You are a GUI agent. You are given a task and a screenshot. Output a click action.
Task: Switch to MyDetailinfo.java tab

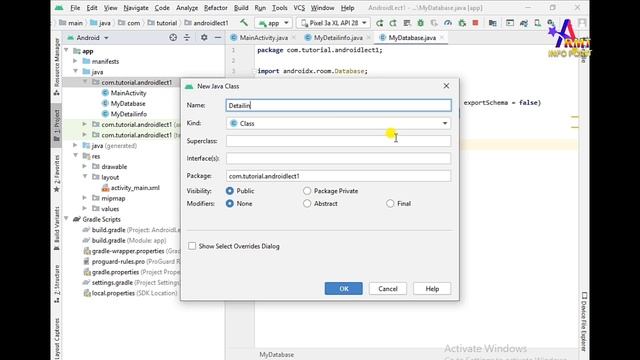point(338,38)
